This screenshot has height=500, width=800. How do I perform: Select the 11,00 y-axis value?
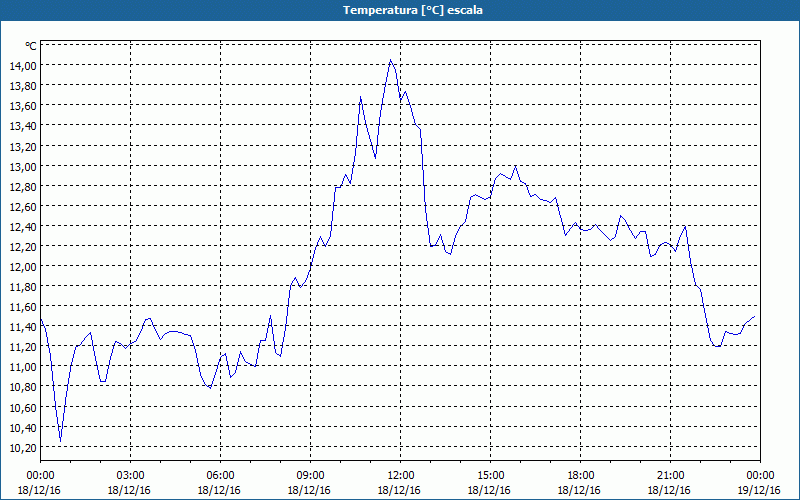pyautogui.click(x=22, y=367)
